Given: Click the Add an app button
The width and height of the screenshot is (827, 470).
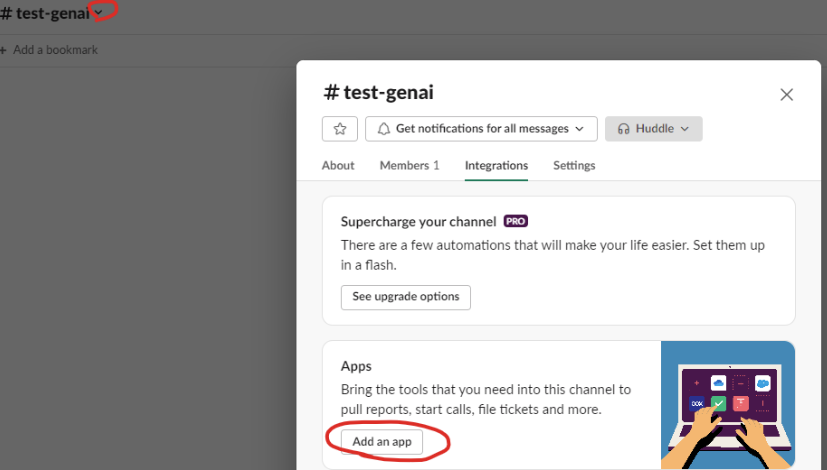Looking at the screenshot, I should 382,442.
